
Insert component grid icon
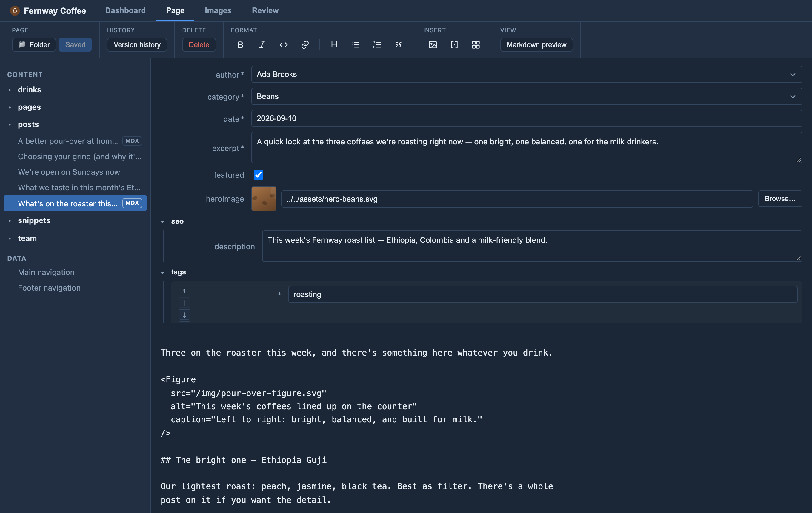476,44
